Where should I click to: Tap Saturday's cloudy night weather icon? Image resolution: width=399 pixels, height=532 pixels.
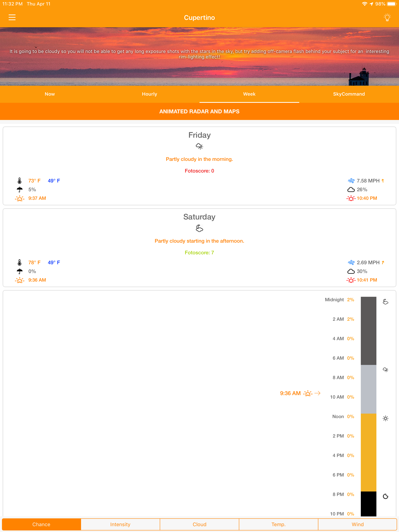[x=199, y=228]
